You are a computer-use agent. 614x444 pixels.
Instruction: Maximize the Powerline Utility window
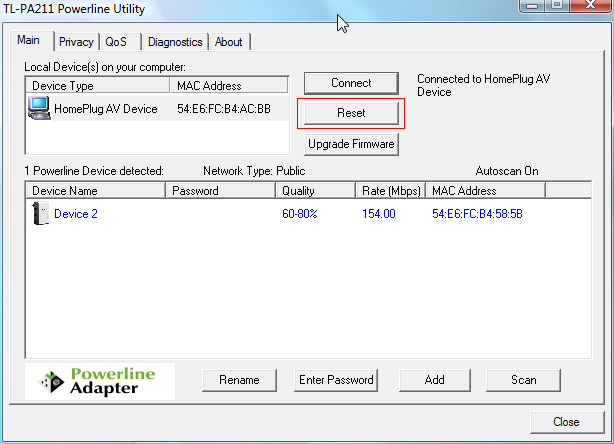click(557, 5)
